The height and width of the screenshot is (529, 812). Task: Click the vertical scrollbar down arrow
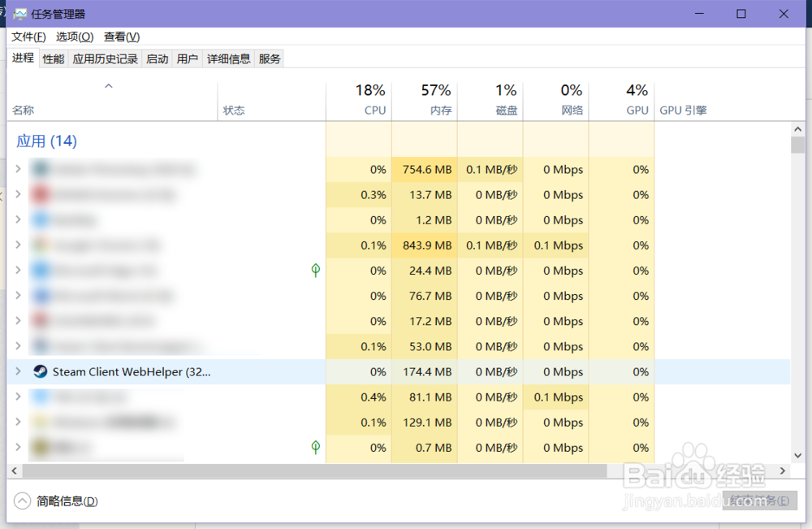click(x=797, y=455)
